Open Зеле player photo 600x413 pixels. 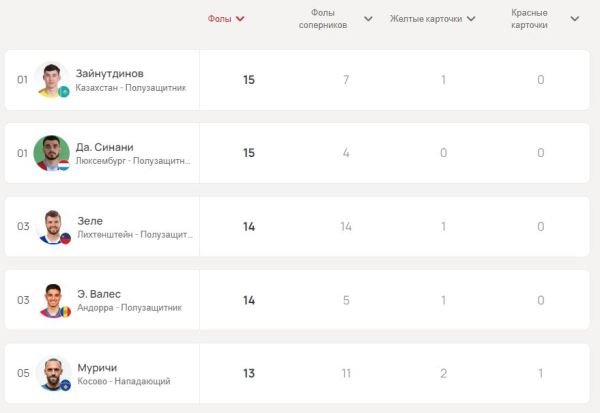click(x=53, y=227)
